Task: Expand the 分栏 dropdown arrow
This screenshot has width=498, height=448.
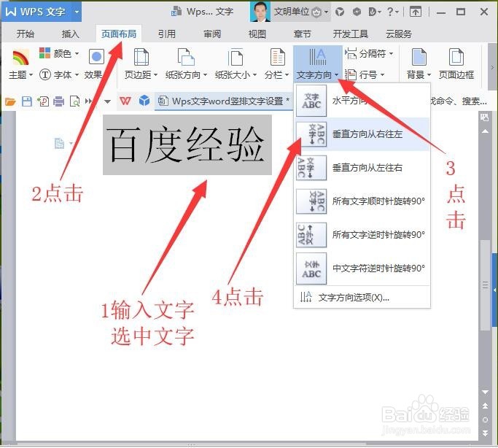Action: point(287,75)
